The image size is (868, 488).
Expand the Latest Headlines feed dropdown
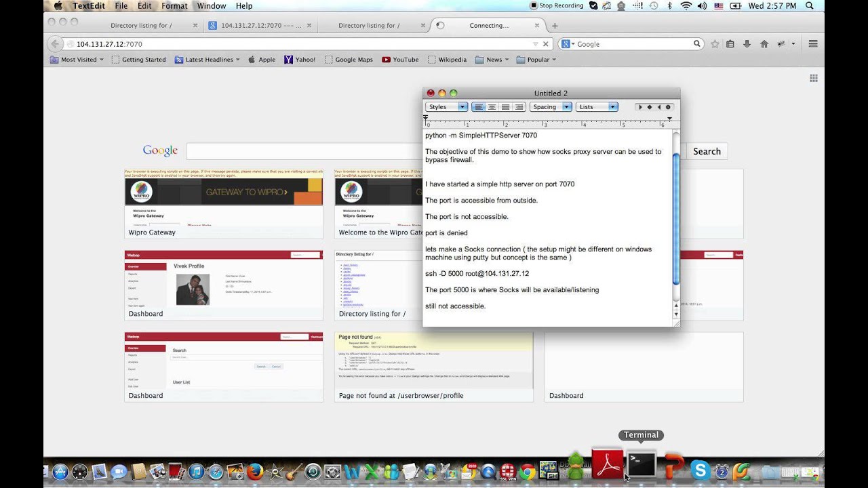207,60
